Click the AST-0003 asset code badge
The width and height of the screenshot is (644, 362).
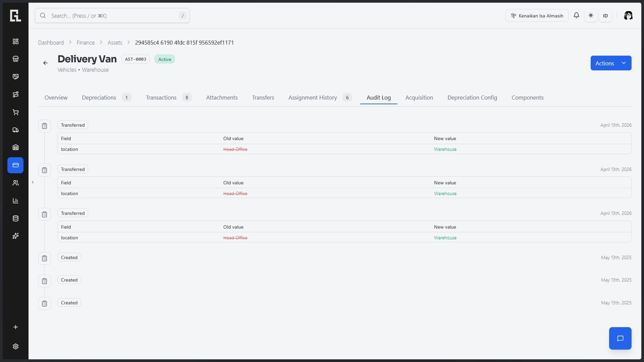coord(136,59)
